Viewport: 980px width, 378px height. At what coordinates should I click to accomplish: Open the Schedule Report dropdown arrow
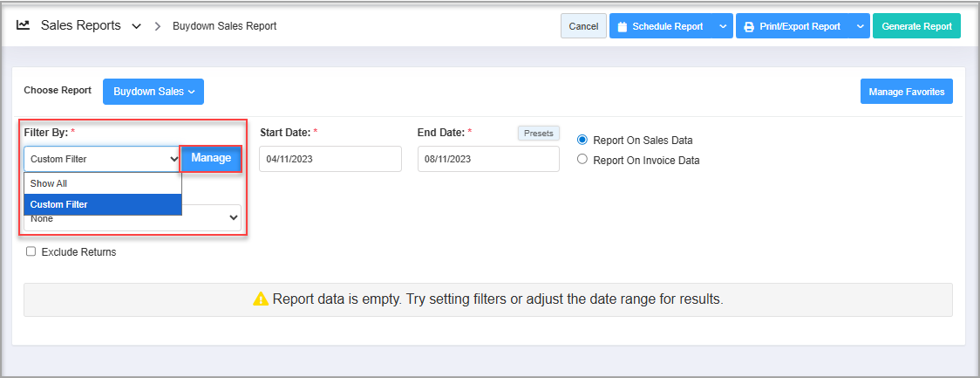[x=723, y=27]
